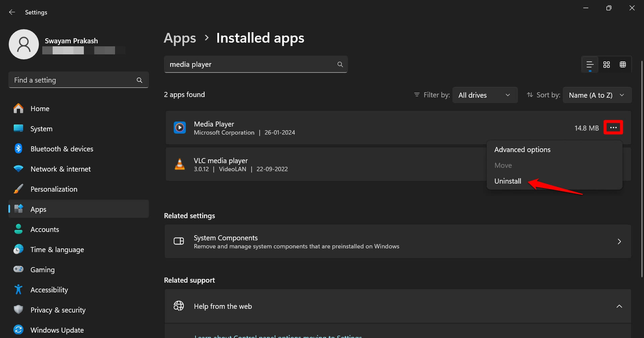Viewport: 644px width, 338px height.
Task: Click the Help from the web globe icon
Action: coord(179,306)
